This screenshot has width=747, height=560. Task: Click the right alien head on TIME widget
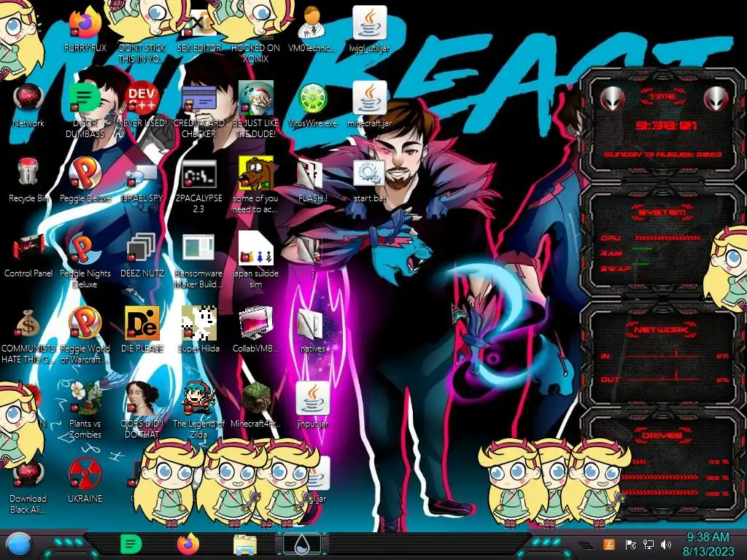[x=716, y=99]
